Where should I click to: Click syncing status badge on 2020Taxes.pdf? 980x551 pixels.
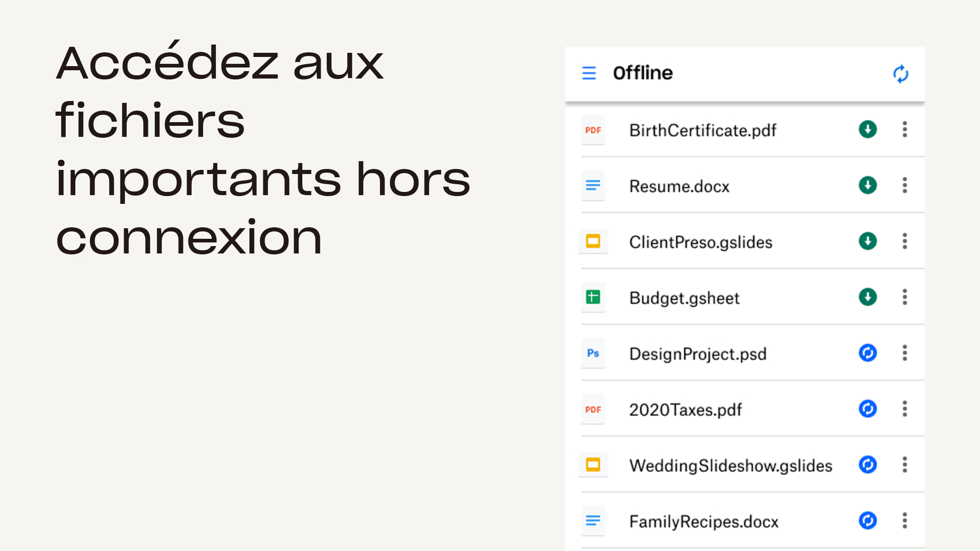868,409
